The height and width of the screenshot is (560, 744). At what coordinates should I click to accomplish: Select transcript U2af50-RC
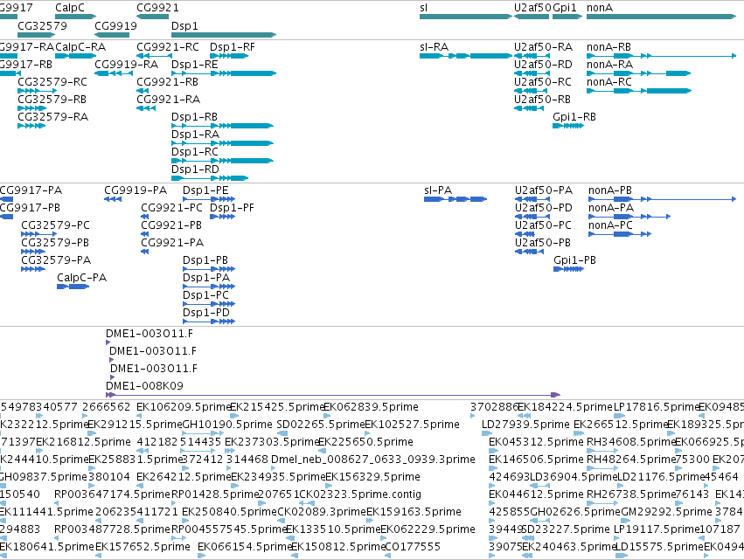tap(532, 91)
